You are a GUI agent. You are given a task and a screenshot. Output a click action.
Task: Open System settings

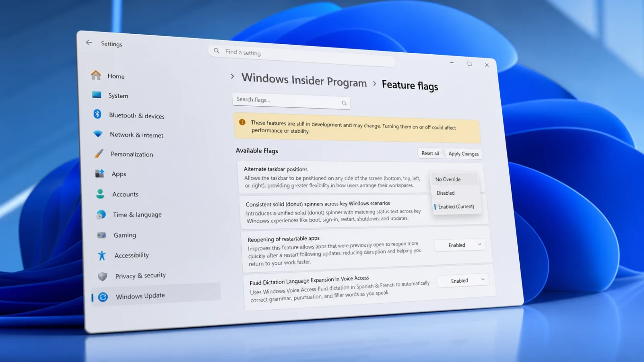[x=118, y=96]
